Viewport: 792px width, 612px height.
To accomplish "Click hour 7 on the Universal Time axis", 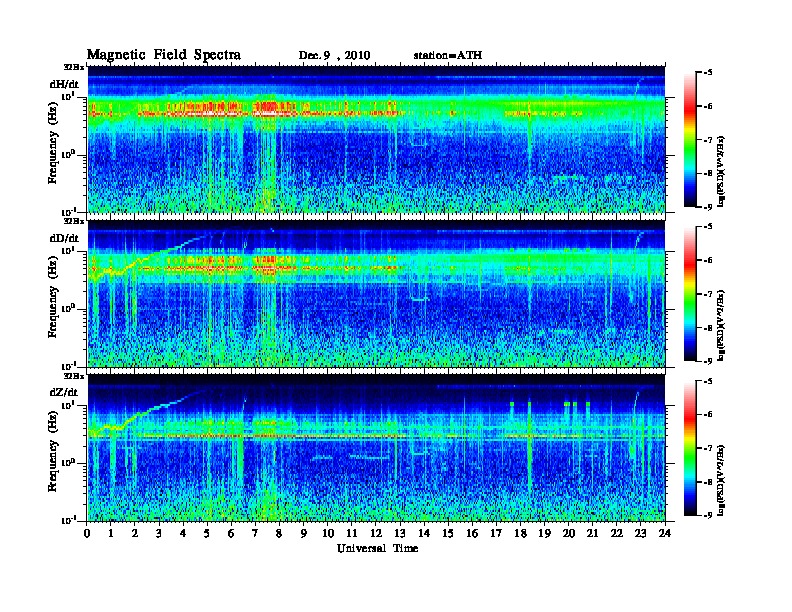I will click(x=256, y=534).
